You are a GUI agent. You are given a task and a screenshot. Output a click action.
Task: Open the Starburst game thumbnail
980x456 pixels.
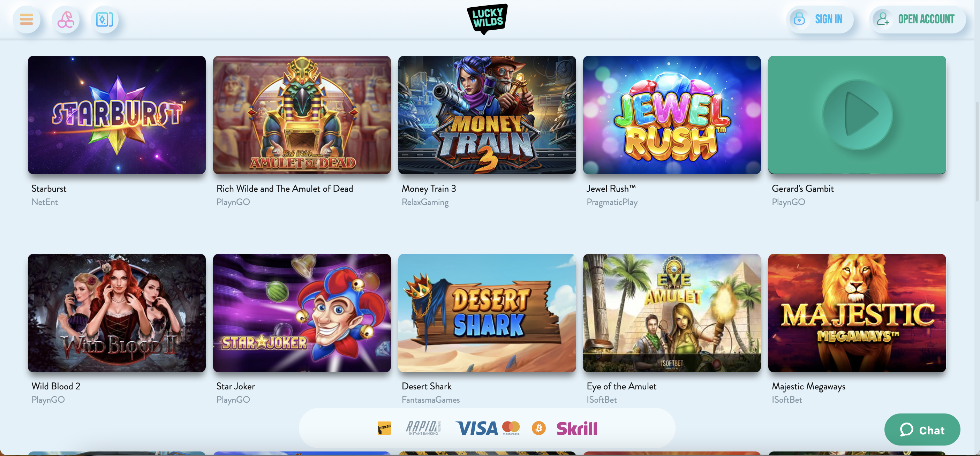point(117,115)
